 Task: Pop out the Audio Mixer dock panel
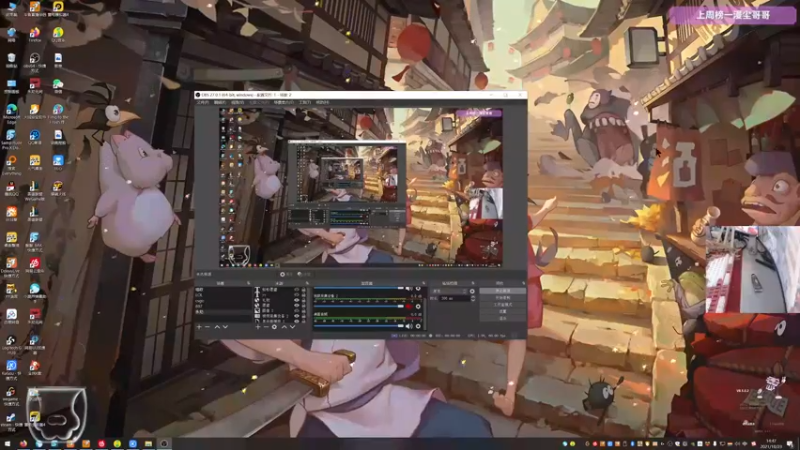pyautogui.click(x=423, y=283)
